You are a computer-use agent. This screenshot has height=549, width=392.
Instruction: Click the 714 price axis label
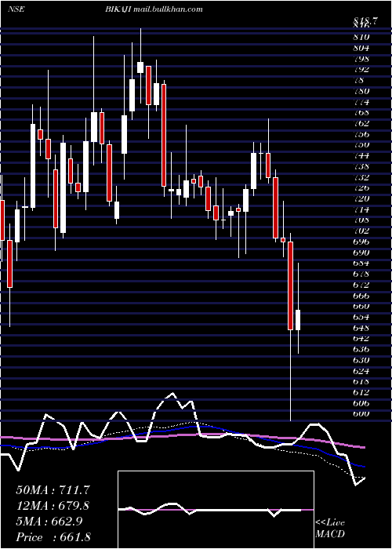tap(362, 209)
